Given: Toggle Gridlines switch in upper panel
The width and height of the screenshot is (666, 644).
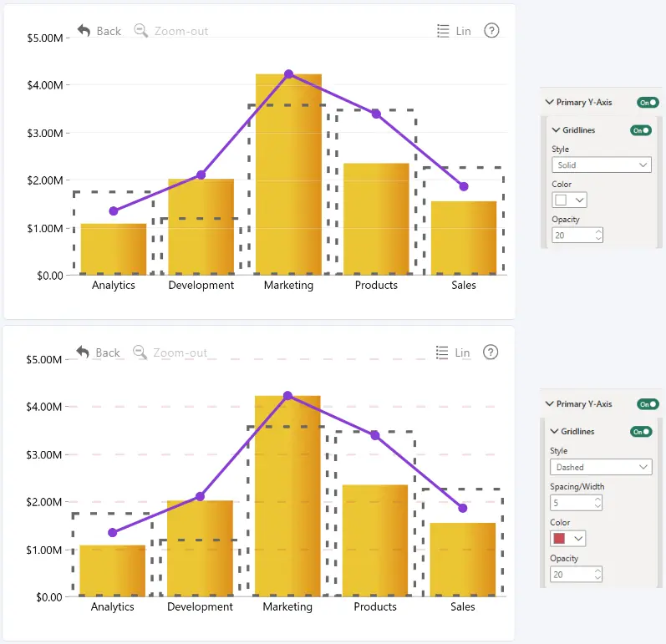Looking at the screenshot, I should click(x=641, y=130).
